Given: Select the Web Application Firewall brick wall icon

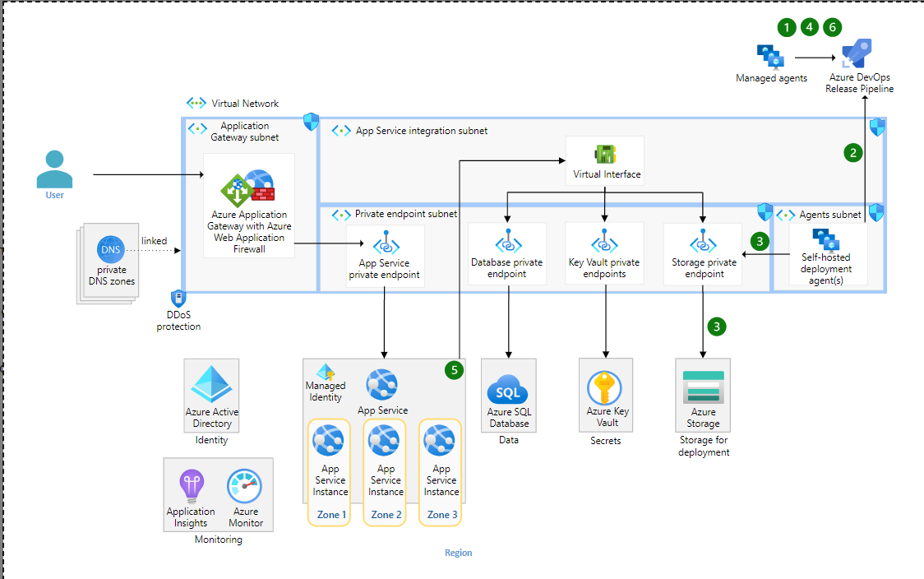Looking at the screenshot, I should (x=261, y=192).
